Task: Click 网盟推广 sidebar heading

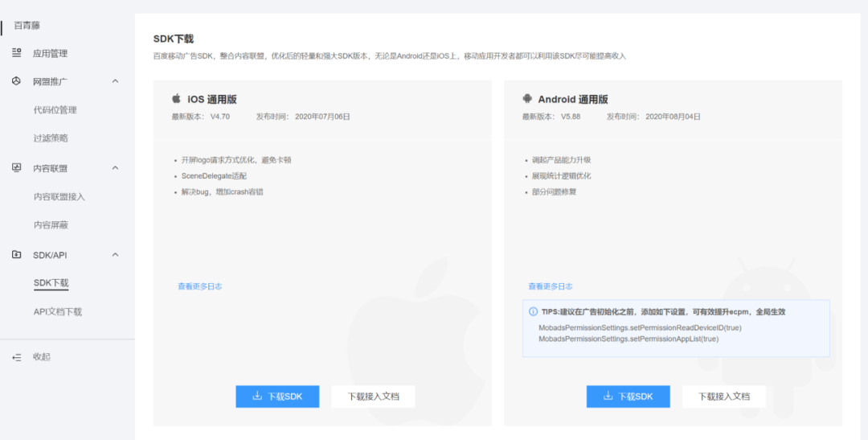Action: coord(51,81)
